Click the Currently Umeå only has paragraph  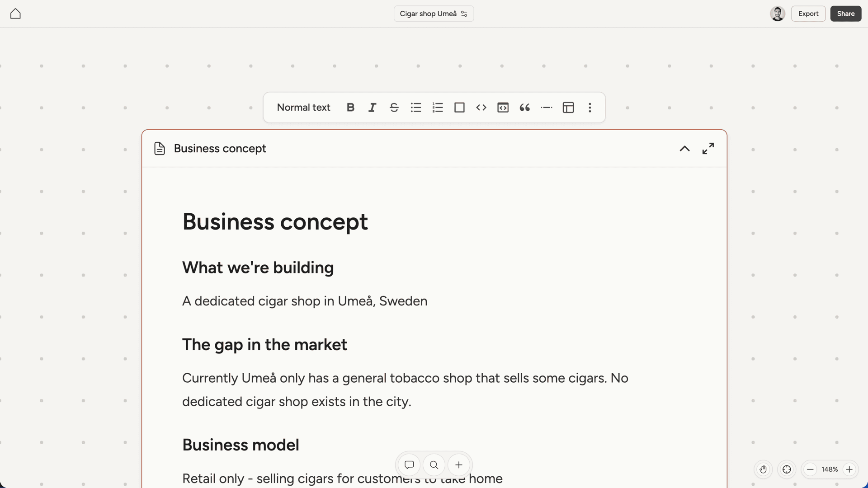405,389
